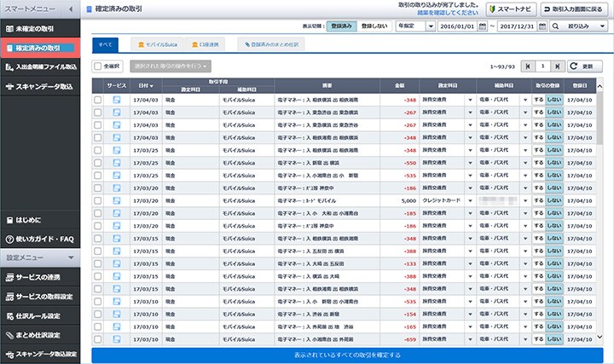Click the service icon in the -165 row
This screenshot has height=364, width=614.
tap(116, 326)
